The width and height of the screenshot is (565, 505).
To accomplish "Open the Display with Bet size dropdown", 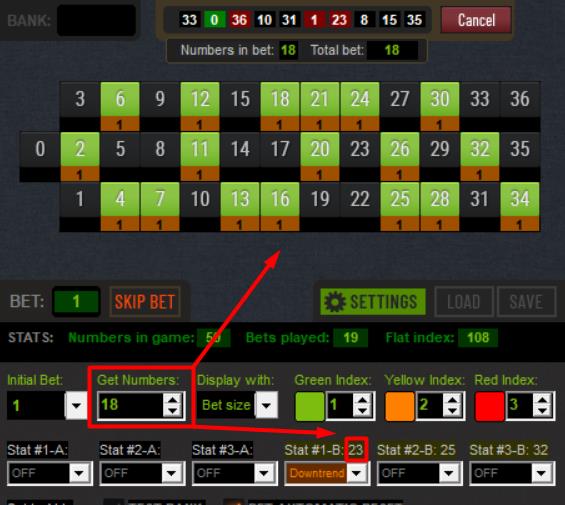I will (x=266, y=406).
